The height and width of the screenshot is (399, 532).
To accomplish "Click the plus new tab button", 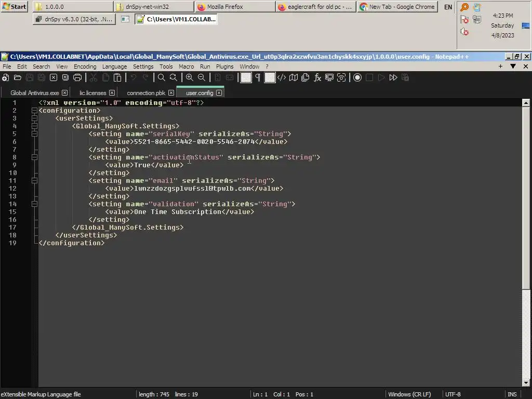I will pos(500,66).
